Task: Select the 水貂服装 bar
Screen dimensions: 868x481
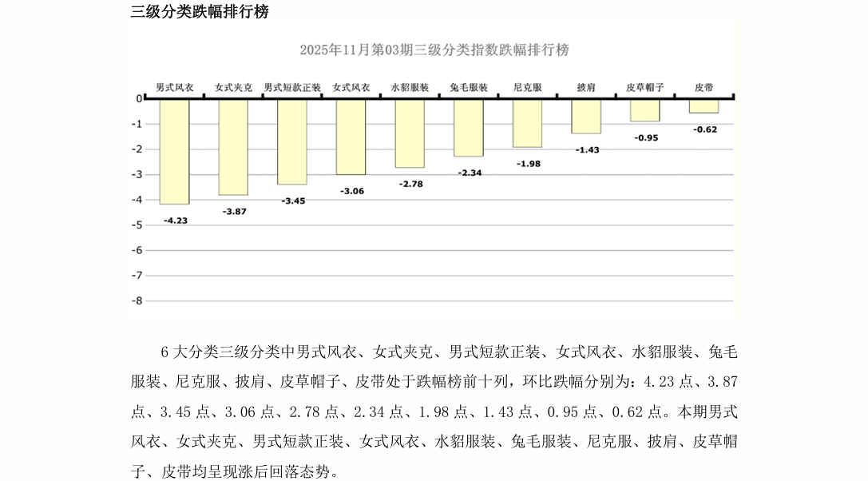Action: pos(410,133)
